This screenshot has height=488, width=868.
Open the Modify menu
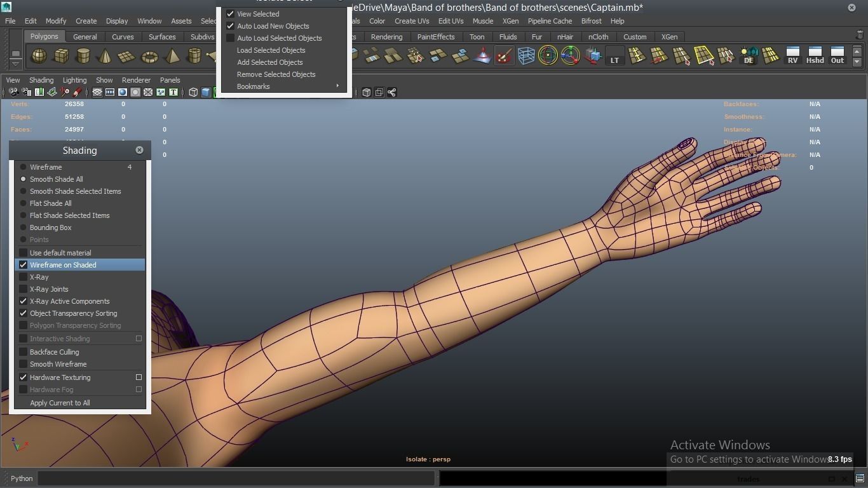pyautogui.click(x=56, y=21)
